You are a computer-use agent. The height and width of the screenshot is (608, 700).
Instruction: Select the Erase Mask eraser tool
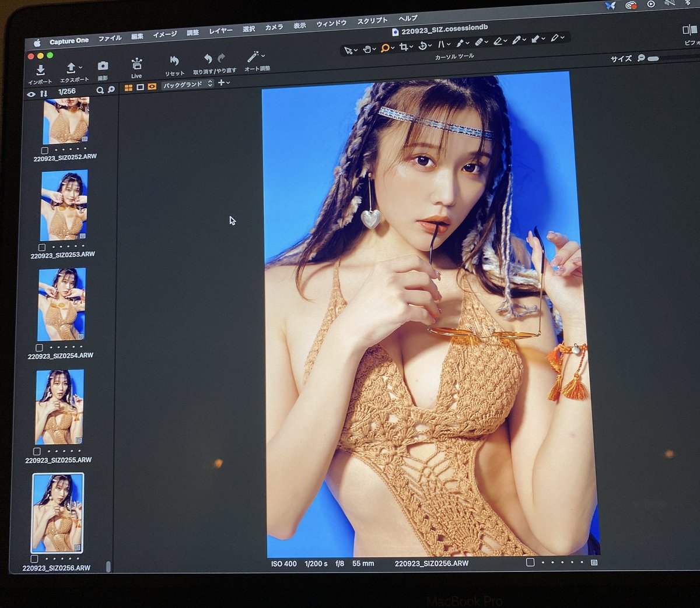(498, 41)
